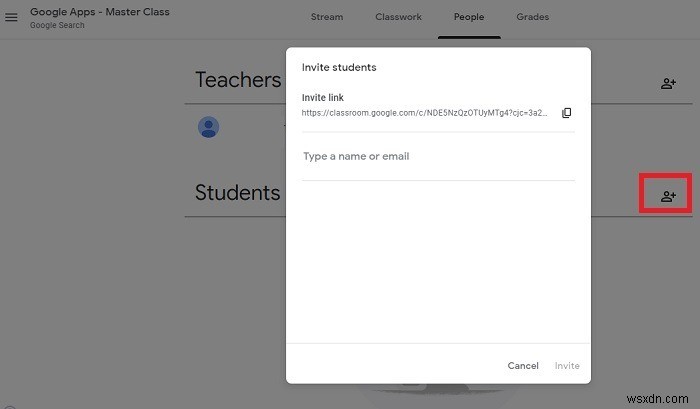Screen dimensions: 700x409
Task: Click the classroom invite link URL text
Action: pos(424,113)
